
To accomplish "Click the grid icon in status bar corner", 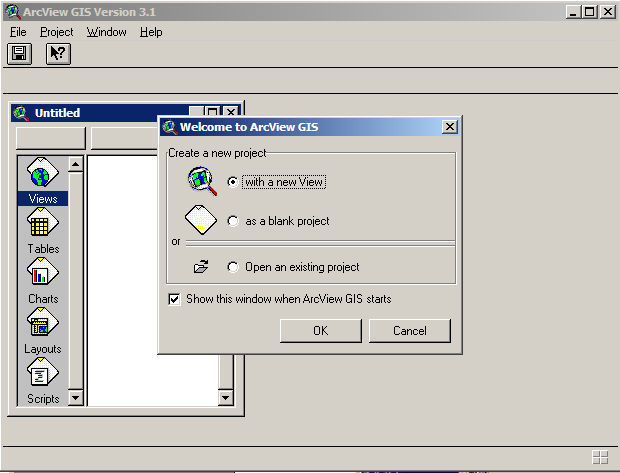I will [x=600, y=458].
